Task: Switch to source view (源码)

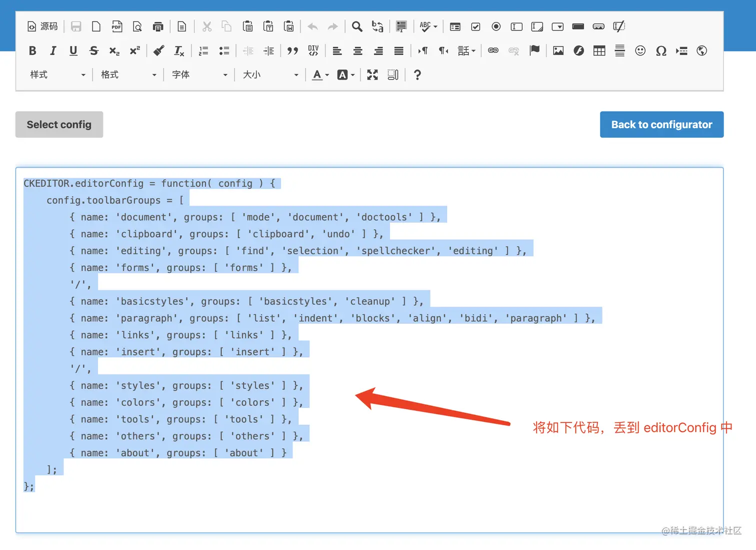Action: tap(42, 27)
